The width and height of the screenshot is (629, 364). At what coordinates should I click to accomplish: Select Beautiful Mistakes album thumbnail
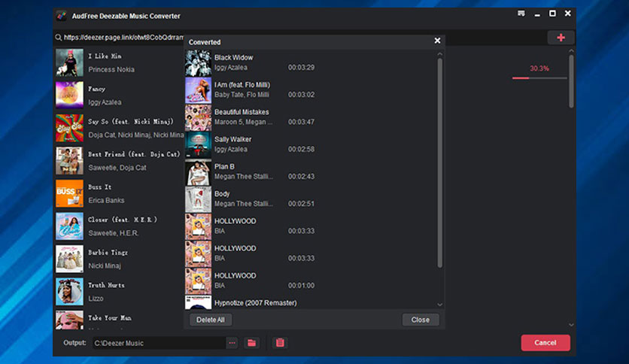click(198, 117)
